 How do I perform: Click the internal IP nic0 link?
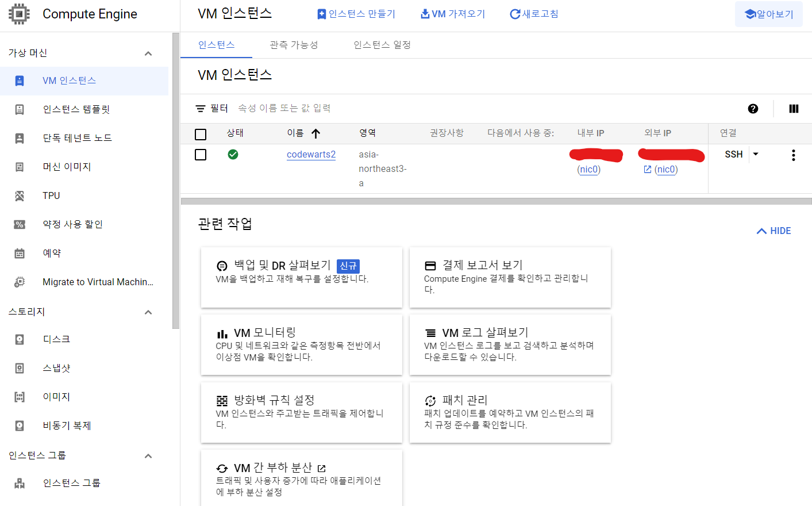(x=588, y=169)
